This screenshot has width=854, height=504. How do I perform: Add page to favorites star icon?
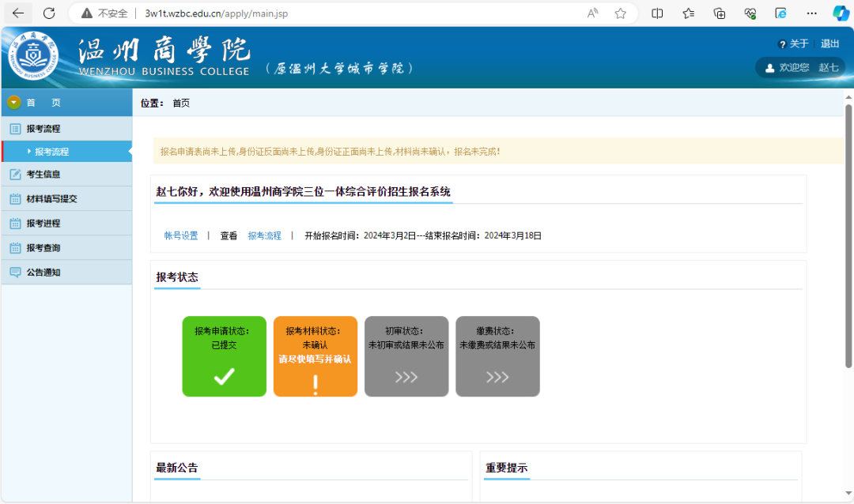pos(621,13)
